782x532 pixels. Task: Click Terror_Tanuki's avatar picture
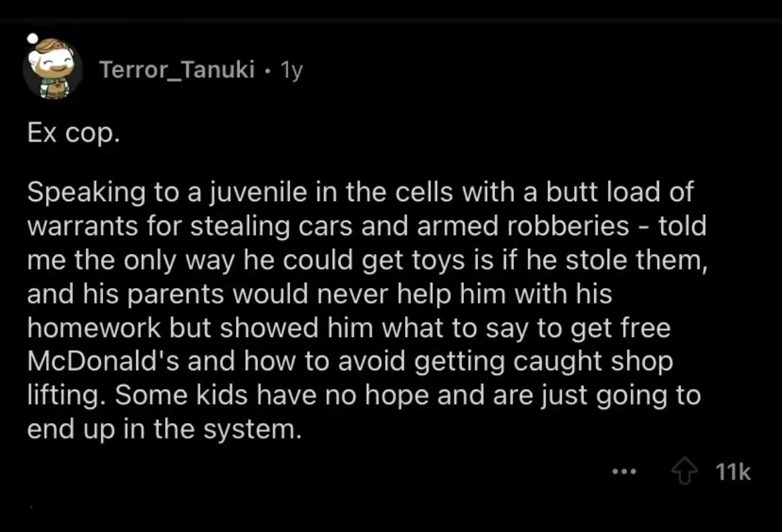[53, 69]
